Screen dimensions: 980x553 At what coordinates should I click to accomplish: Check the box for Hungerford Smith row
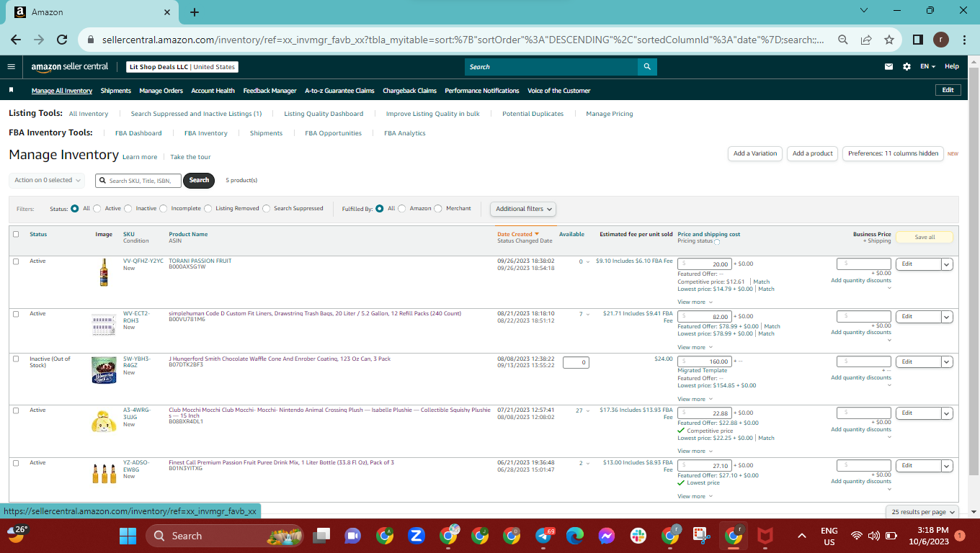point(16,359)
